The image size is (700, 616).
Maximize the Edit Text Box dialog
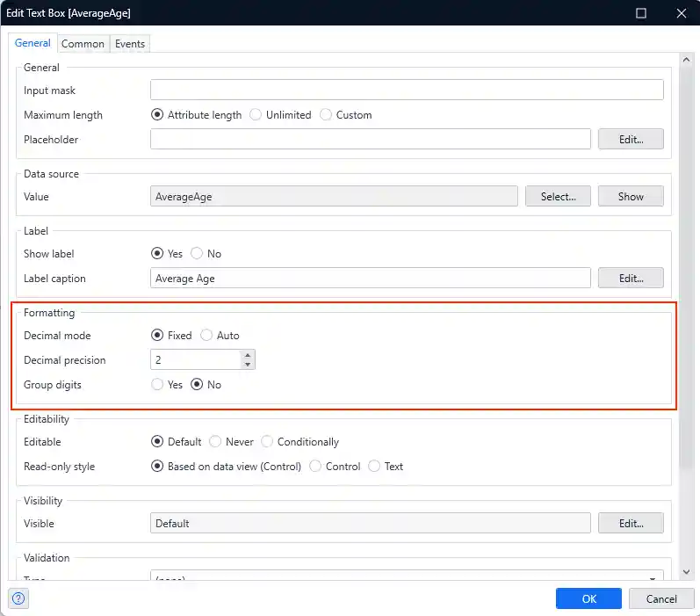(641, 13)
